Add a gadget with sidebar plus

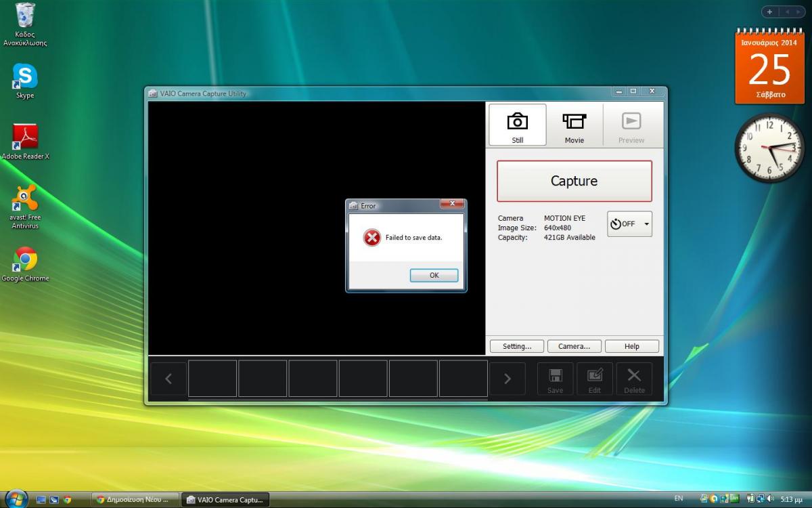coord(769,12)
